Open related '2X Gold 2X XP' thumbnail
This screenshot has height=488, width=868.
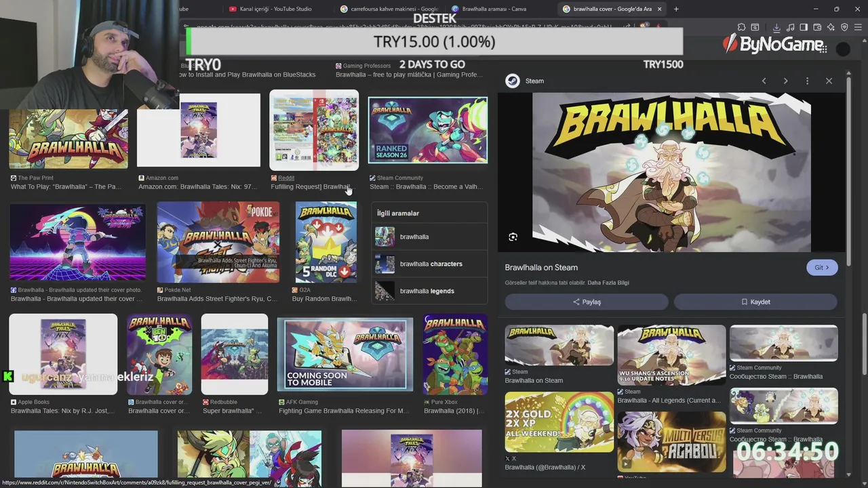(559, 422)
